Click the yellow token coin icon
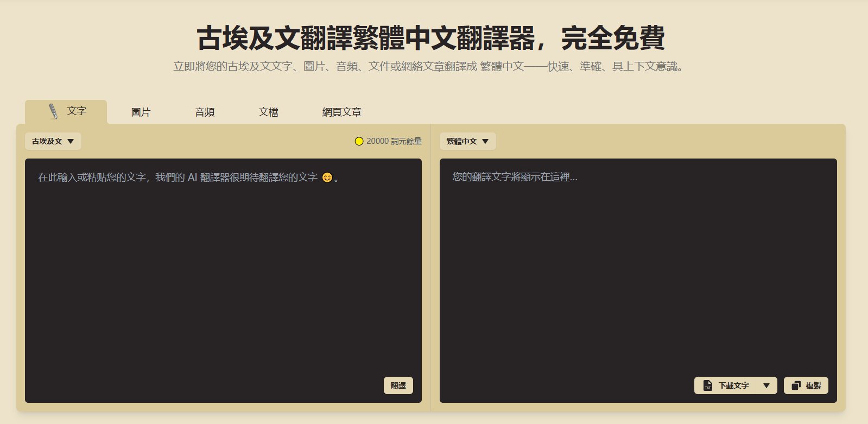868x424 pixels. click(359, 141)
